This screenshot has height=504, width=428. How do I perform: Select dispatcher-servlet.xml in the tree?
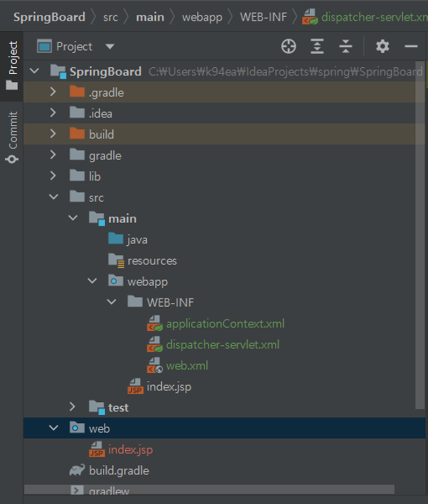click(x=223, y=345)
